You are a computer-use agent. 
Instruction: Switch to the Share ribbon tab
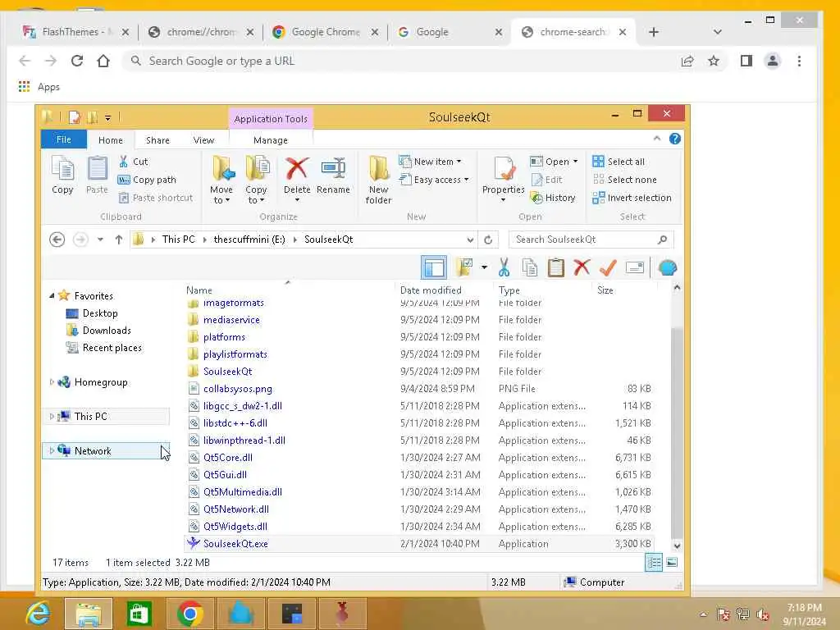[157, 139]
